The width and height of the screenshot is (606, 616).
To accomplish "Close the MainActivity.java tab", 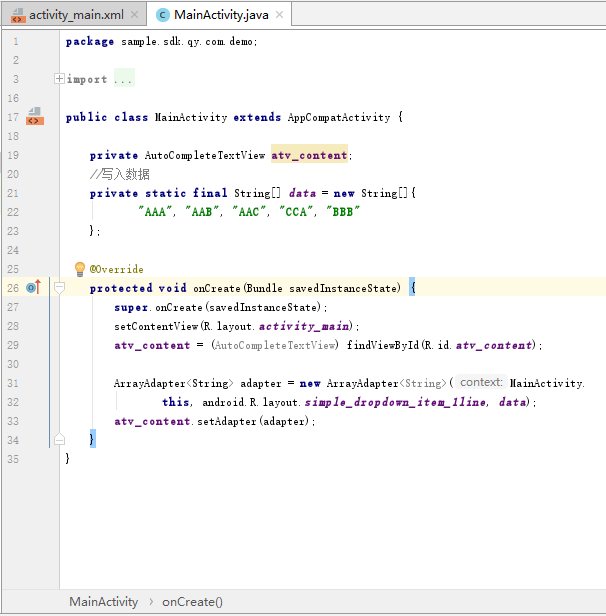I will [280, 16].
